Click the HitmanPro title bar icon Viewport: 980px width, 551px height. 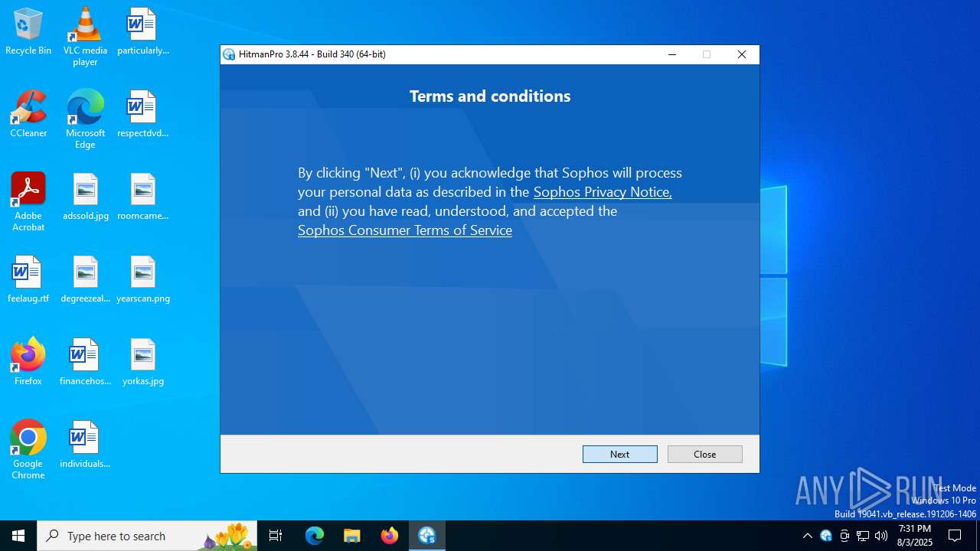click(229, 54)
